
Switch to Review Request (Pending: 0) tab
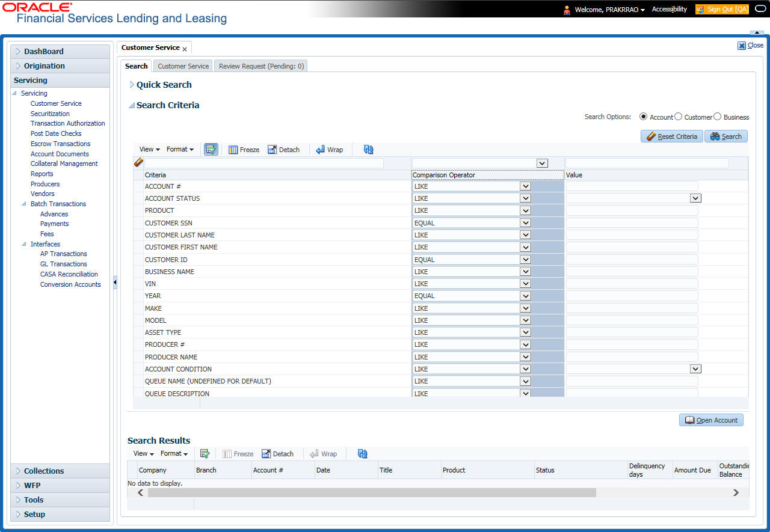click(x=261, y=66)
